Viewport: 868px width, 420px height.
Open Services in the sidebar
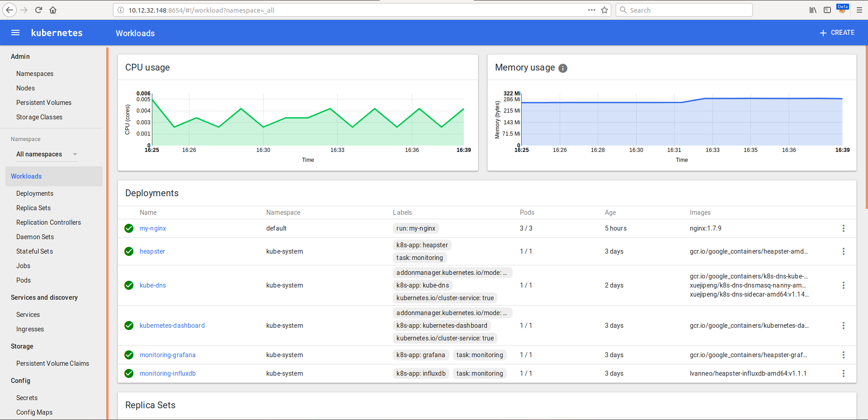click(x=28, y=315)
